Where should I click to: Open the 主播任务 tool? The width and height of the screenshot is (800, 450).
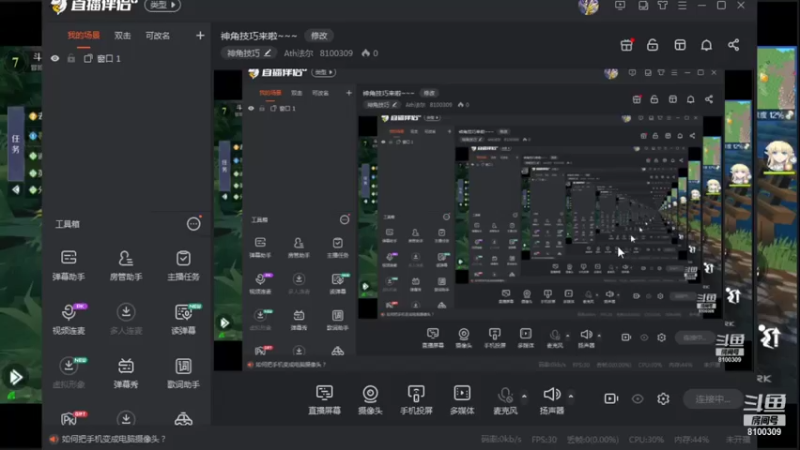(183, 265)
